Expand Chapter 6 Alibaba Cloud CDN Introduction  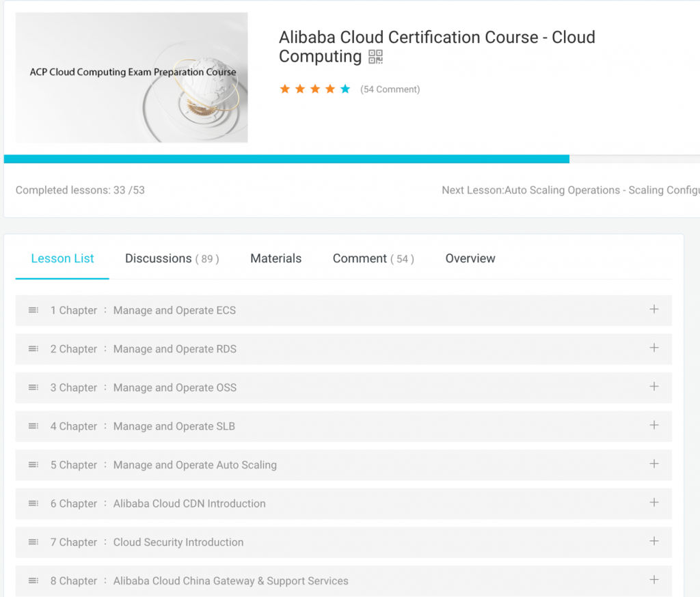pos(654,503)
